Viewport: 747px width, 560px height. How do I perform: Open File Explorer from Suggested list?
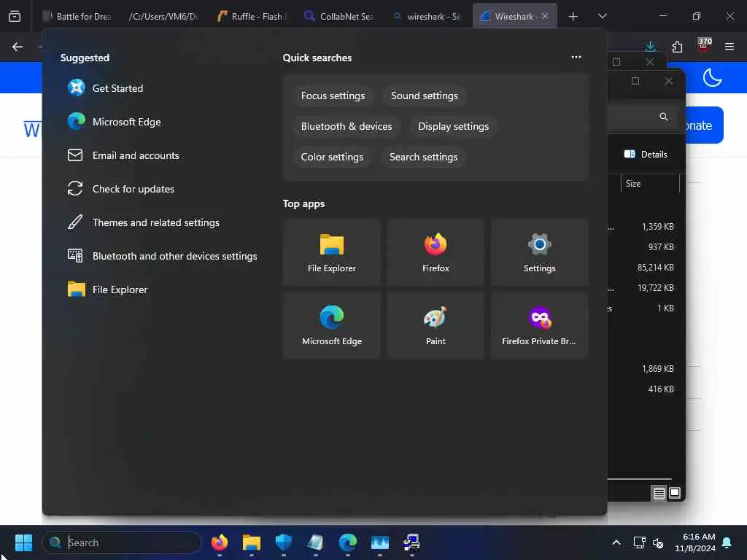[x=108, y=289]
